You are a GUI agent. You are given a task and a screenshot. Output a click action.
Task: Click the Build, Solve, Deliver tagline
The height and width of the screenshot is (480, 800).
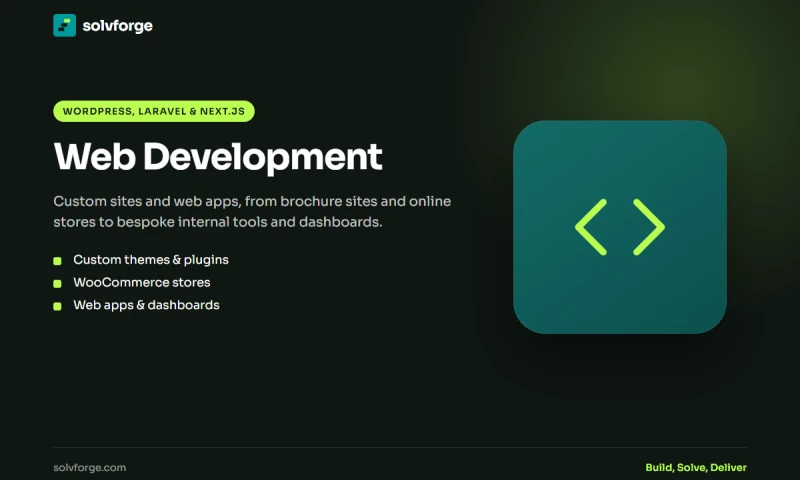pos(696,467)
